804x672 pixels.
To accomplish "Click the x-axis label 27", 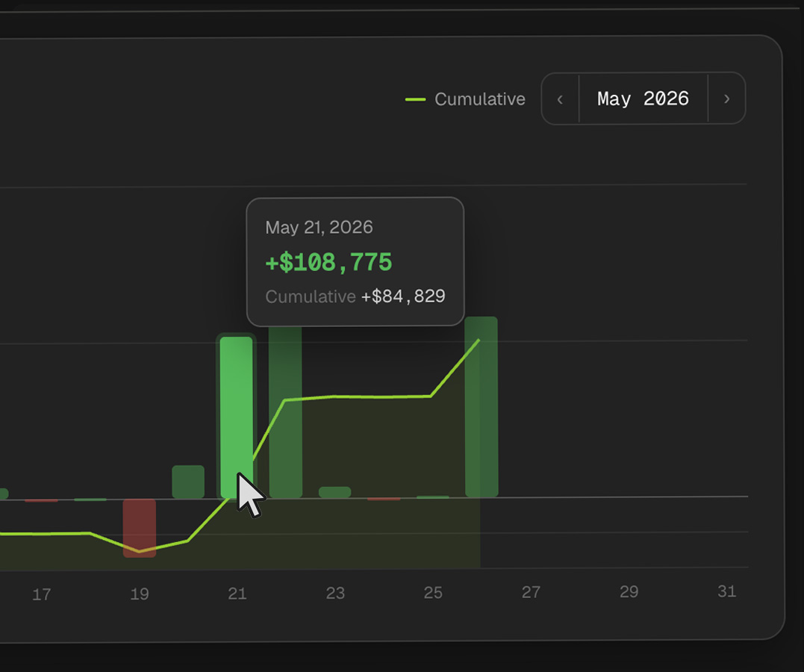I will [532, 592].
